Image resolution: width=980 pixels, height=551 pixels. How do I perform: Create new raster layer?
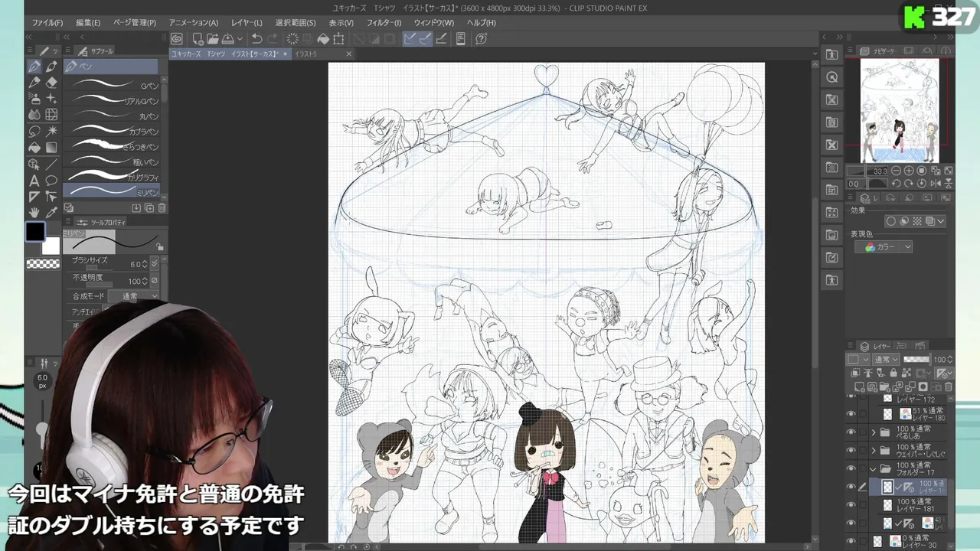click(861, 387)
